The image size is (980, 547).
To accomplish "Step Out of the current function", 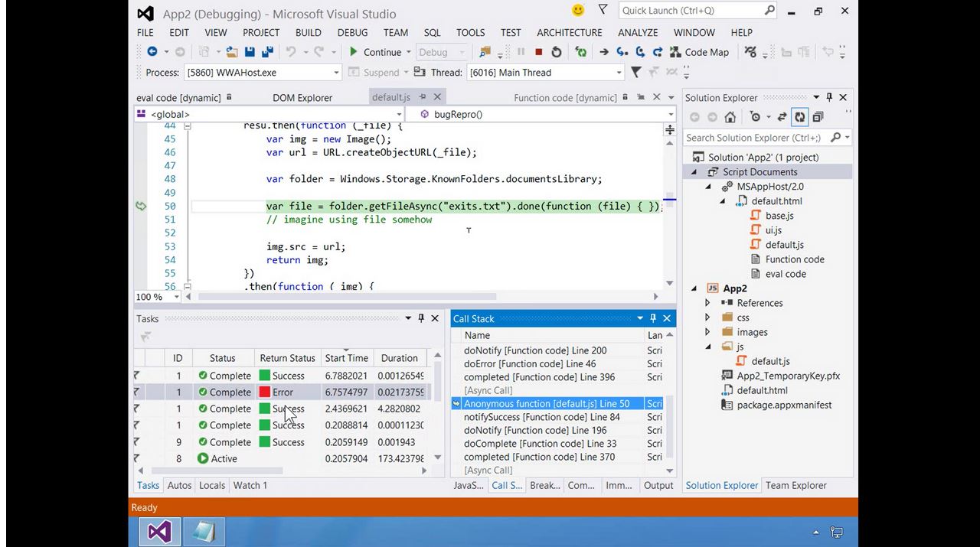I will pos(658,52).
